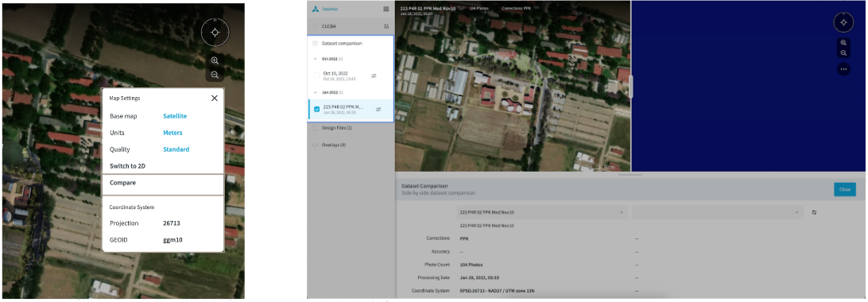This screenshot has height=302, width=868.
Task: Close the Map Settings popup
Action: click(215, 98)
